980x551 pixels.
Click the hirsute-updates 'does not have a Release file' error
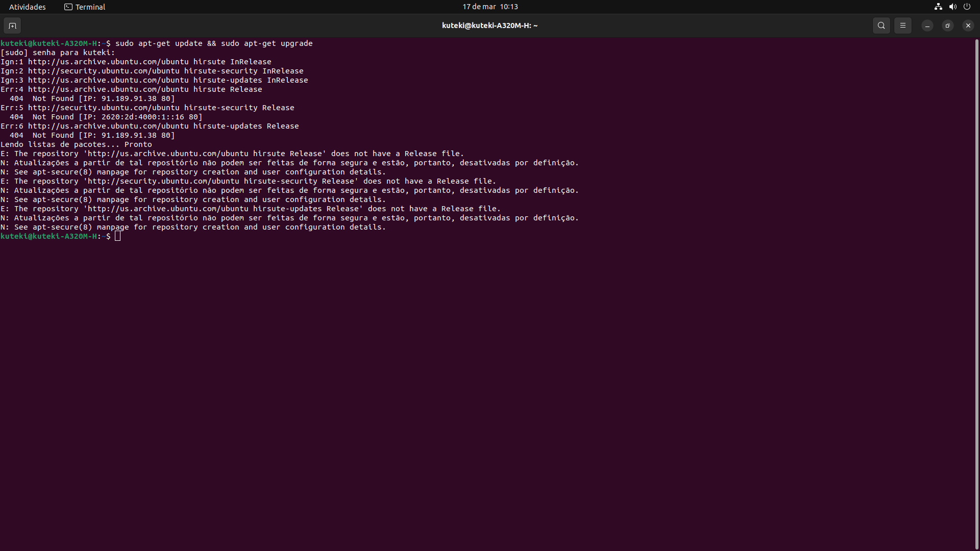point(251,209)
